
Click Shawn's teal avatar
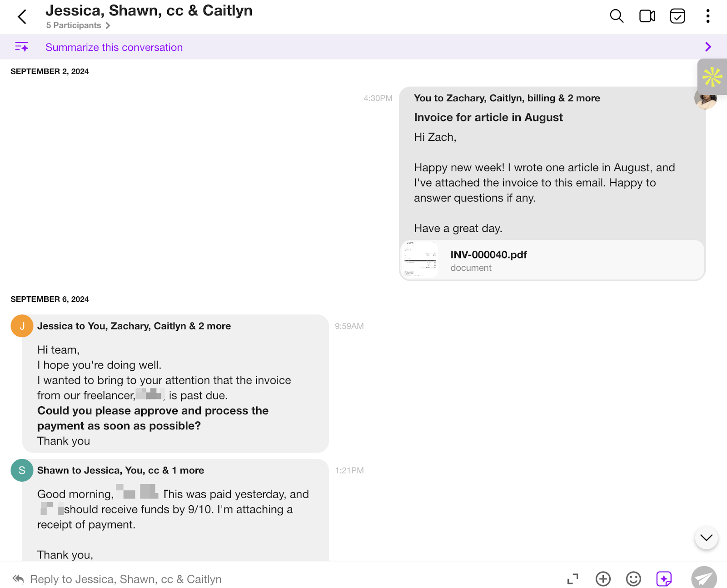coord(22,470)
